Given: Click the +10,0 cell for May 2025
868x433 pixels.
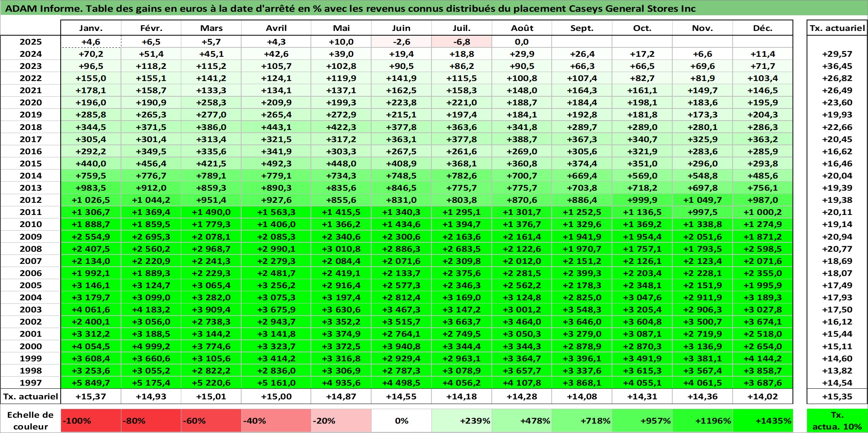Looking at the screenshot, I should pyautogui.click(x=341, y=42).
